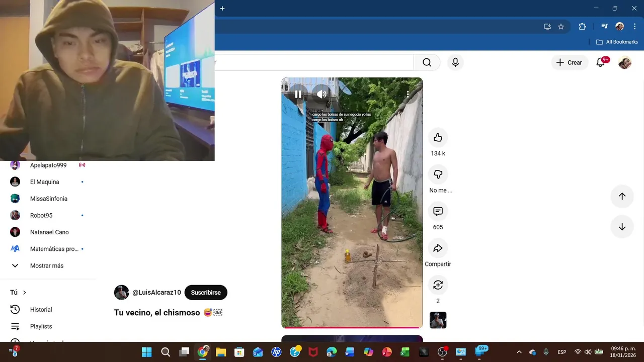
Task: Open All Bookmarks folder
Action: pos(617,42)
